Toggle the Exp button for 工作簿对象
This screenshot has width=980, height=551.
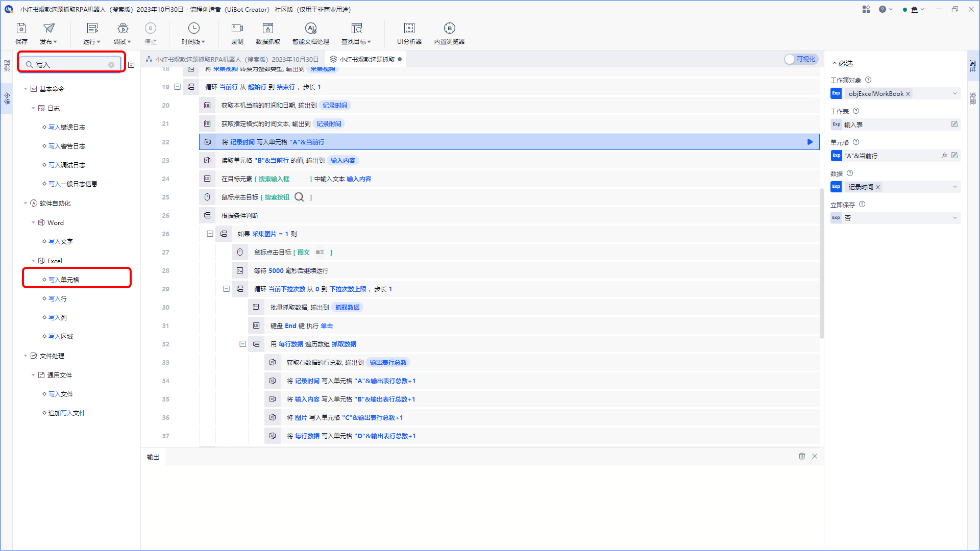coord(836,93)
